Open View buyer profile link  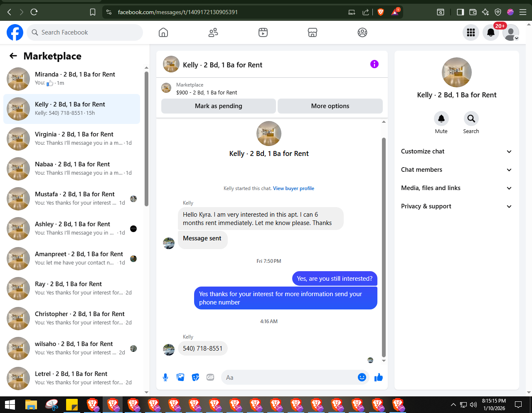click(293, 188)
